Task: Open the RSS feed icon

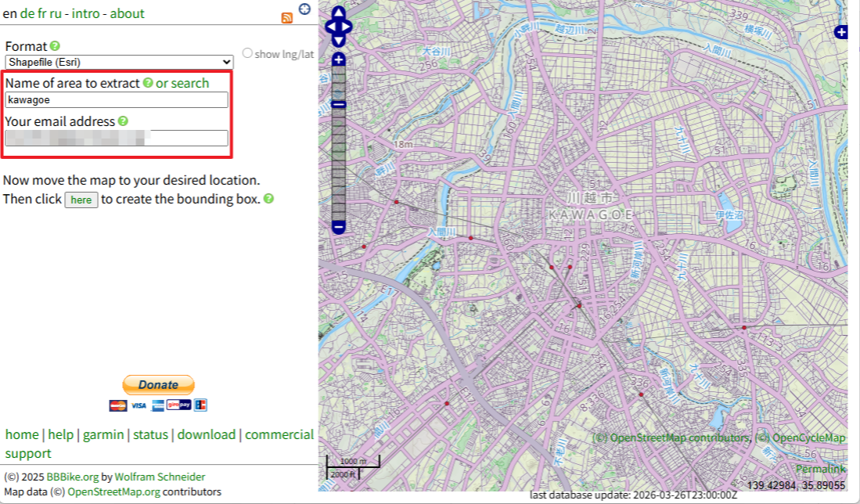Action: pyautogui.click(x=287, y=17)
